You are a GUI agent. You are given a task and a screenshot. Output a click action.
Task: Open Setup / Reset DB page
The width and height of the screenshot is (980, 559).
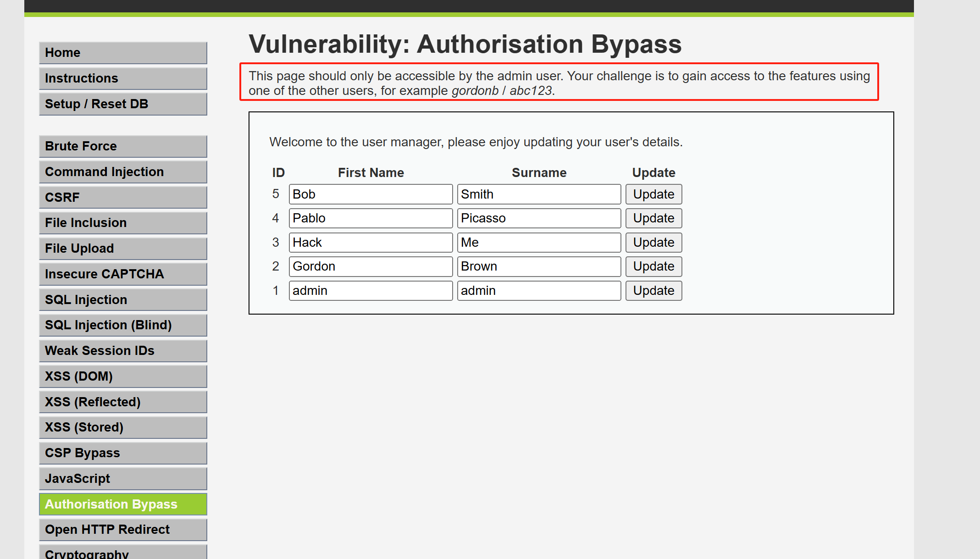click(x=123, y=104)
